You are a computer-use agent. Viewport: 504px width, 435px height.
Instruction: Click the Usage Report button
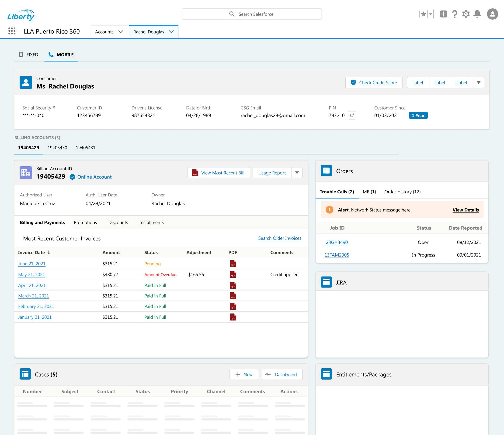(x=272, y=173)
